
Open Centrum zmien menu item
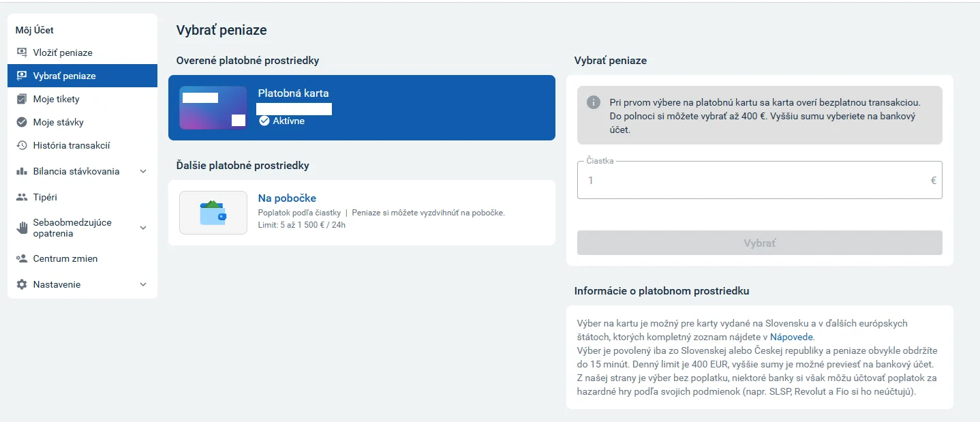82,258
